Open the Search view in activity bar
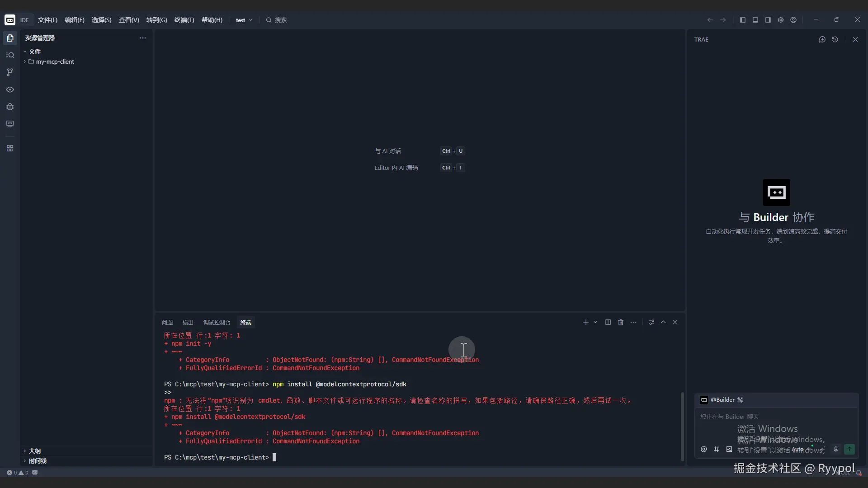Screen dimensions: 868x488 point(10,55)
